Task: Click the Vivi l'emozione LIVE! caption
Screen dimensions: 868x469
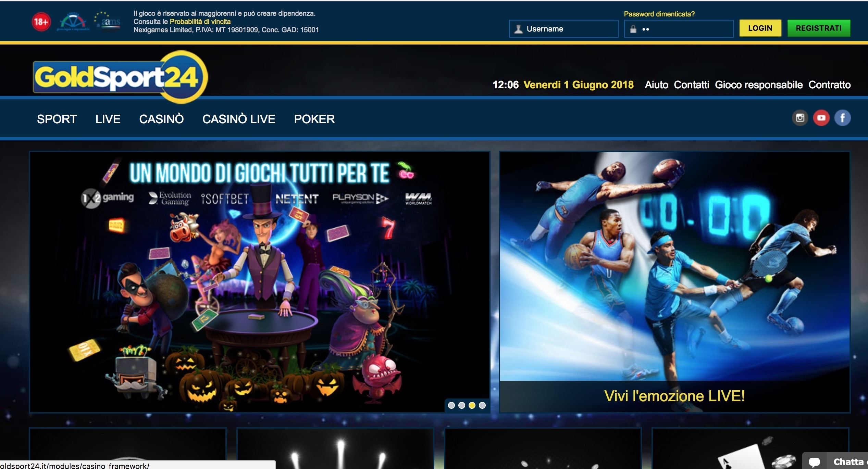Action: tap(674, 396)
